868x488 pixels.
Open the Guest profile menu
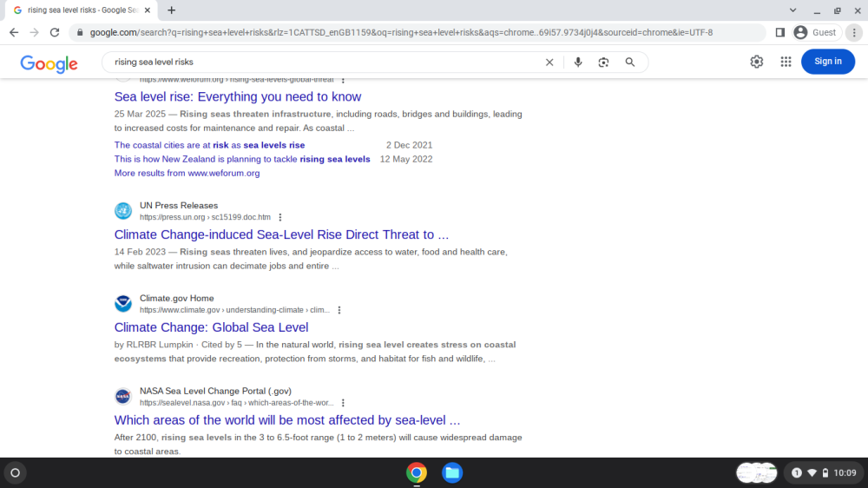817,33
